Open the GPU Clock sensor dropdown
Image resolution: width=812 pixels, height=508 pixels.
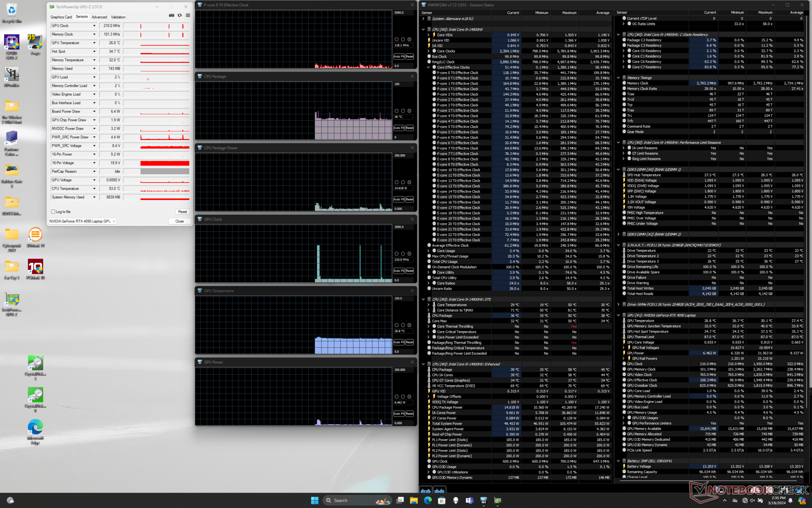pos(94,26)
